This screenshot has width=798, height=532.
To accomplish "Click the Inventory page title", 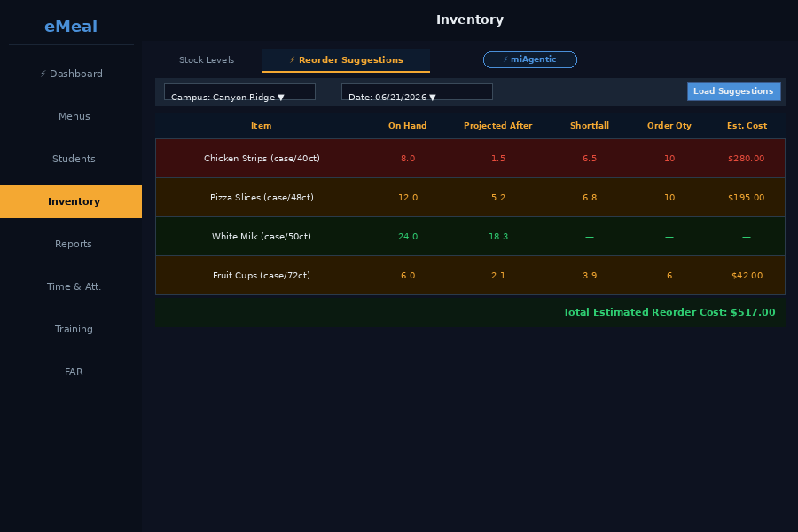I will coord(470,20).
